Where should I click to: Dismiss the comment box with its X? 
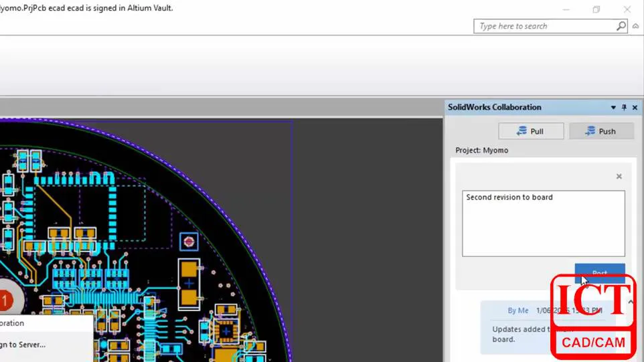point(619,177)
